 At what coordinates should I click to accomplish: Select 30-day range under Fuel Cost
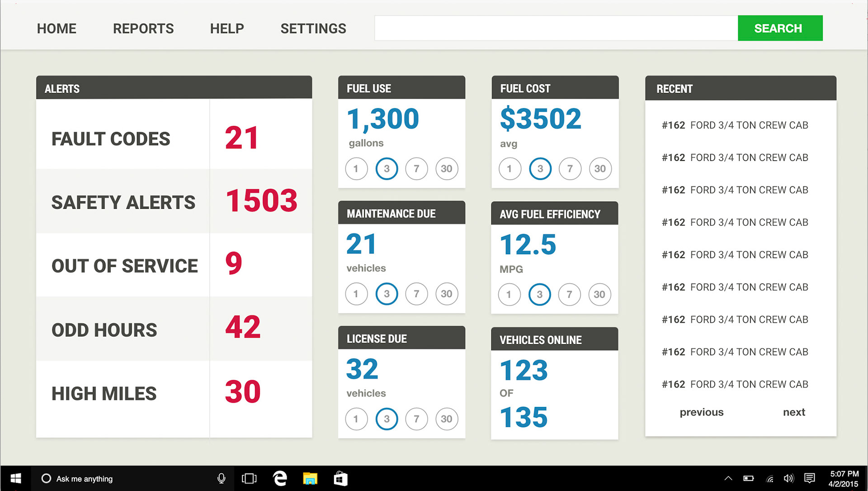600,169
